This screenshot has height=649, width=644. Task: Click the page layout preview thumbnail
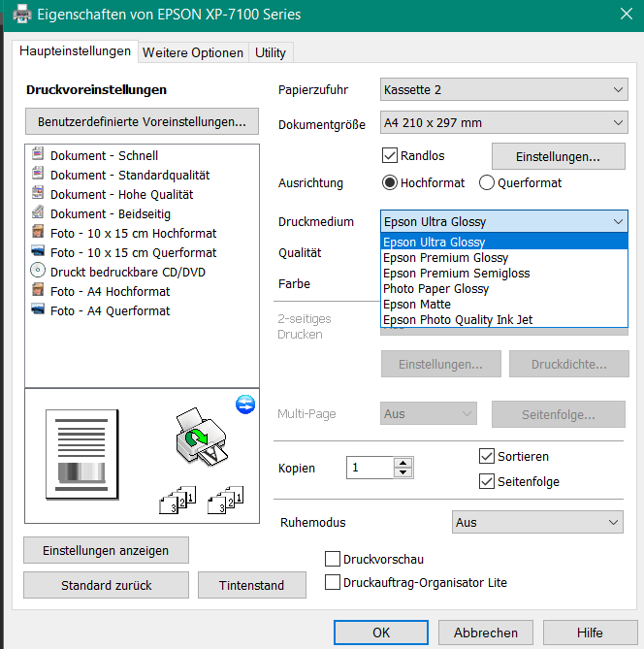point(81,454)
